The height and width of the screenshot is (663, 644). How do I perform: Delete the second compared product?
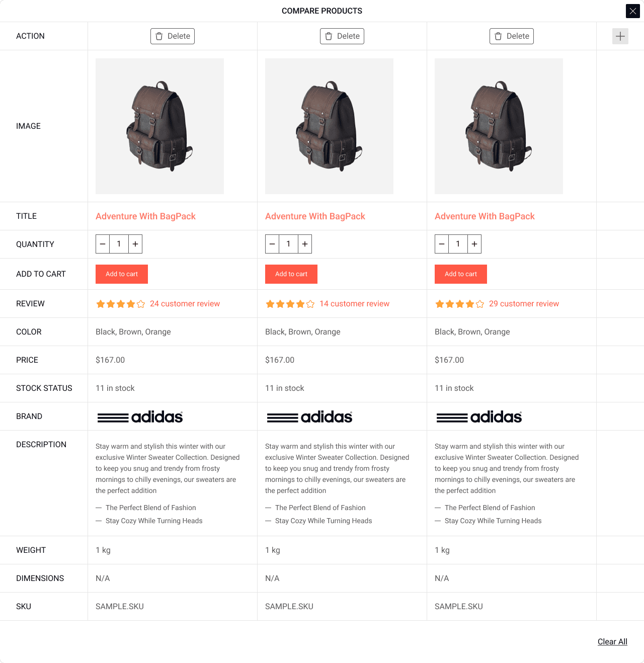[x=342, y=36]
